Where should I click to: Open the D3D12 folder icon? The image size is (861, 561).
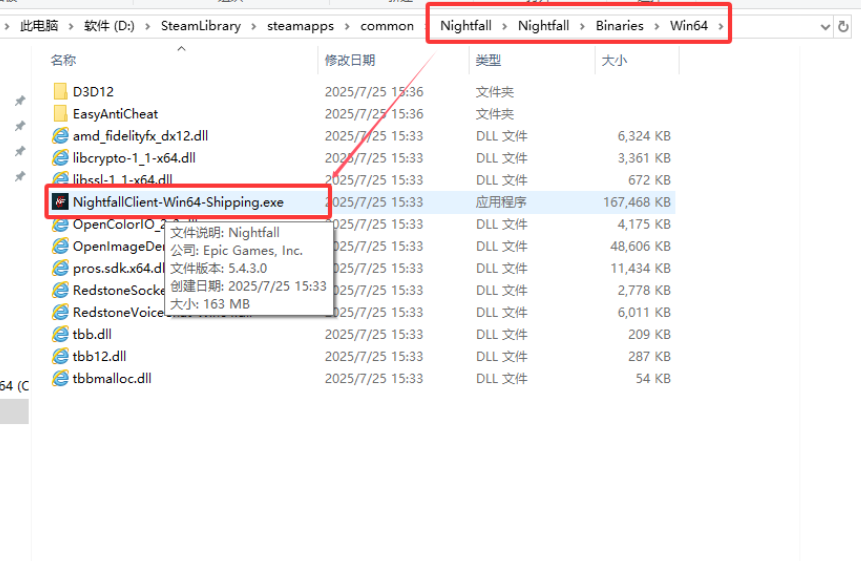[x=60, y=92]
